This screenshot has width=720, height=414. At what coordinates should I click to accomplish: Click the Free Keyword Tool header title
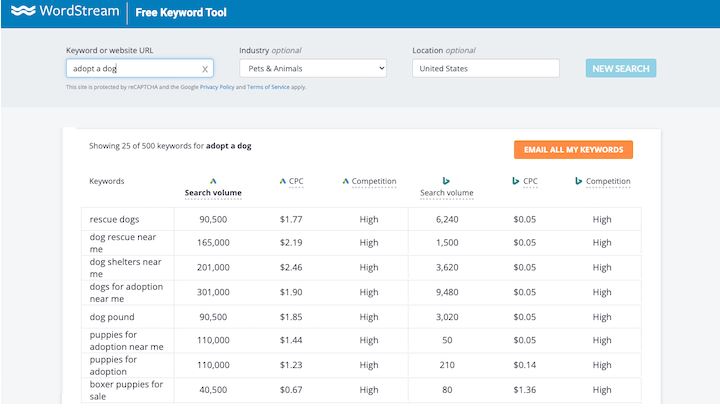click(x=181, y=13)
